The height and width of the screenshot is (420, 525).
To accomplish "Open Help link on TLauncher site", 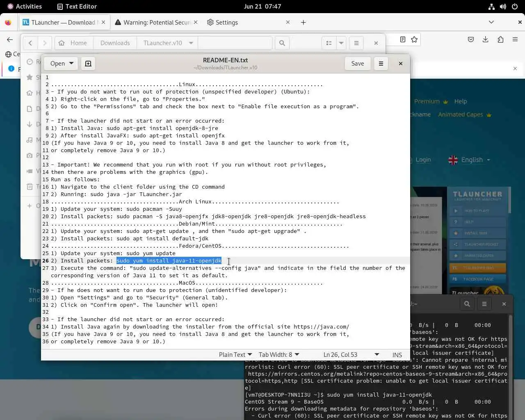I will 461,101.
